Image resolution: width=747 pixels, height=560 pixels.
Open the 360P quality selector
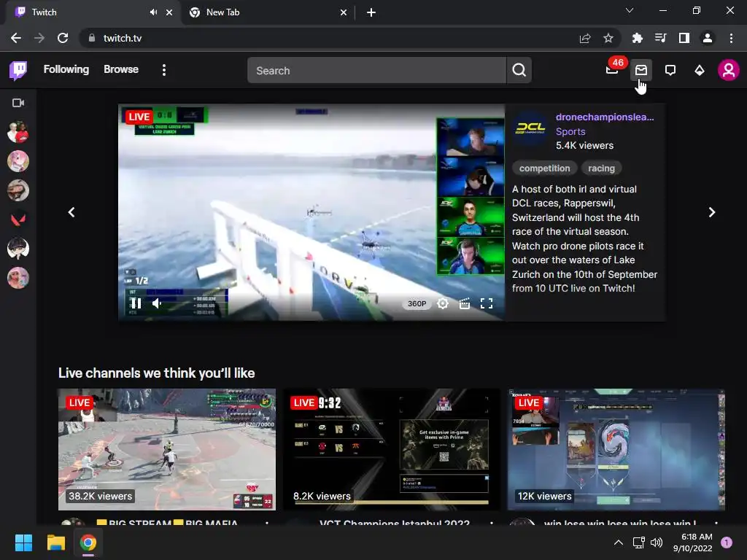click(417, 304)
